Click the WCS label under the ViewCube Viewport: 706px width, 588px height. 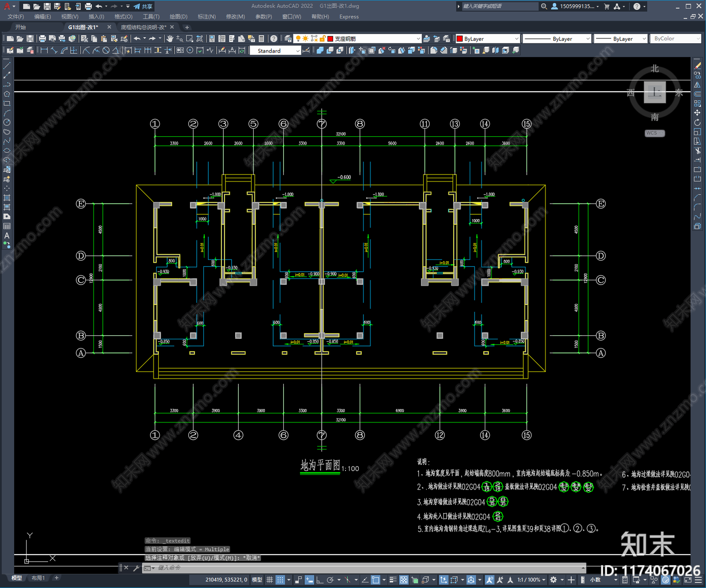[x=654, y=133]
